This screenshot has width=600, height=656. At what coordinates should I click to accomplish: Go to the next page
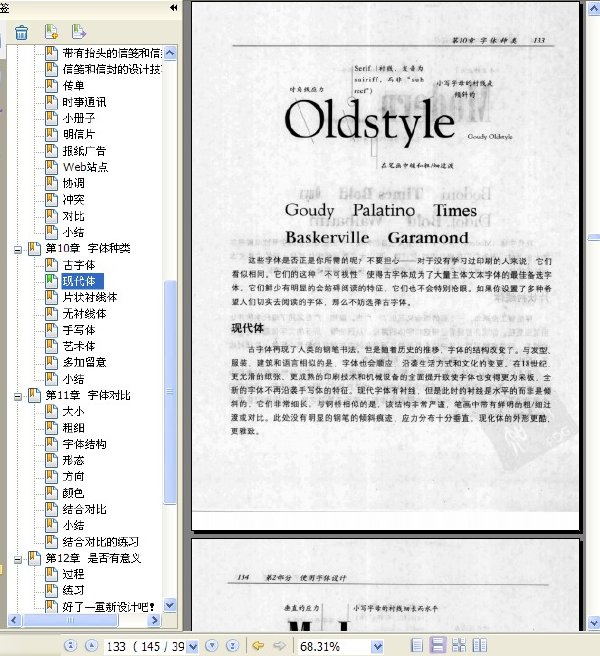(x=212, y=646)
